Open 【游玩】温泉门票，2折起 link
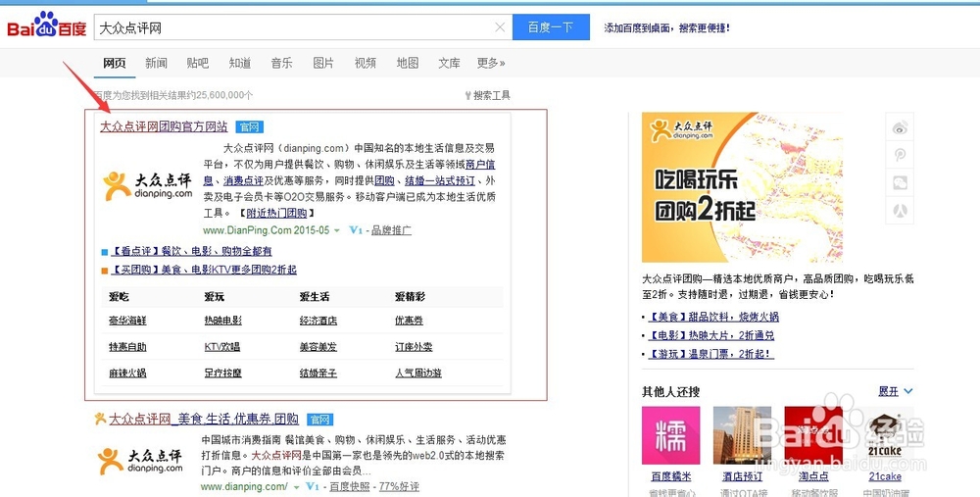Viewport: 980px width, 497px height. tap(710, 355)
